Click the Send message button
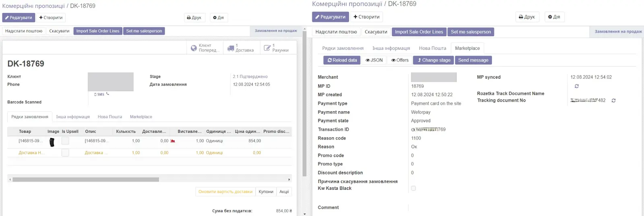 click(473, 60)
